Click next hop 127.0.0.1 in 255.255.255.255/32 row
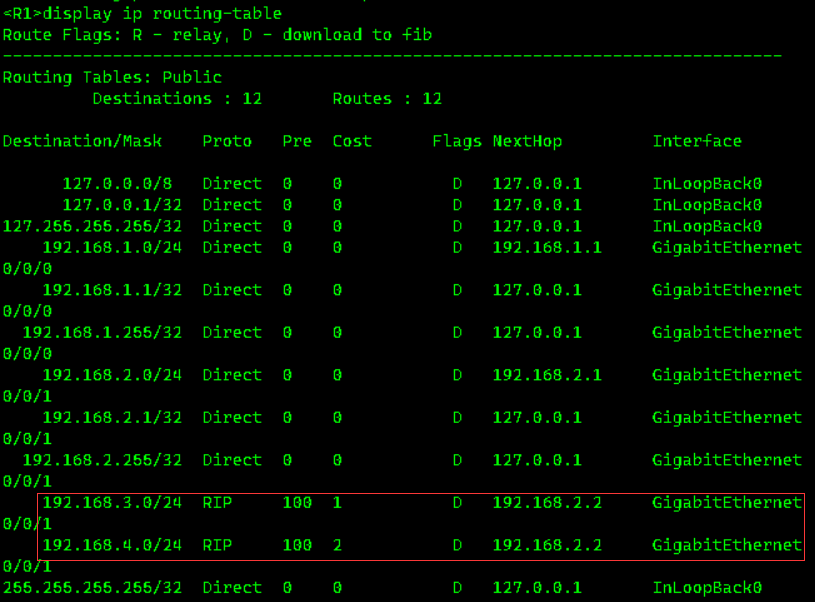 point(537,587)
